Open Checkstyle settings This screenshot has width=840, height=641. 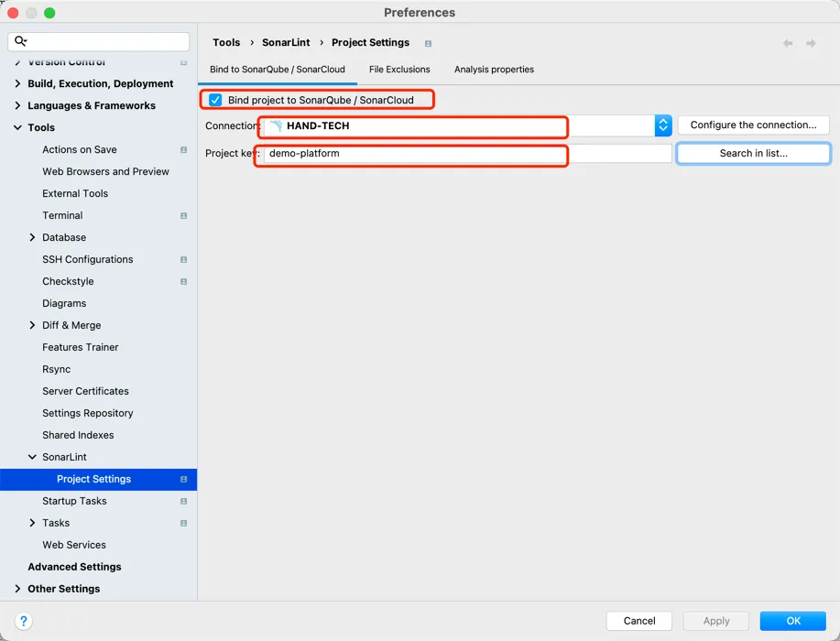click(x=68, y=281)
